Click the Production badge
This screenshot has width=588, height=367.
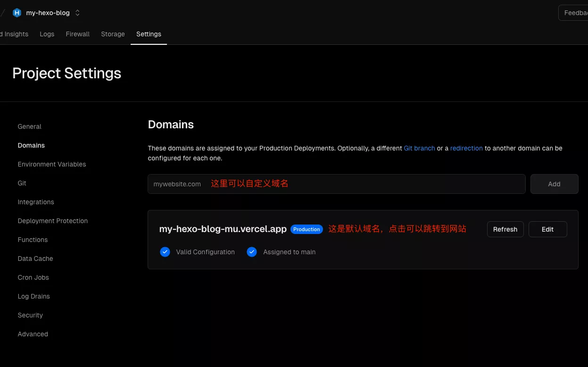click(306, 229)
